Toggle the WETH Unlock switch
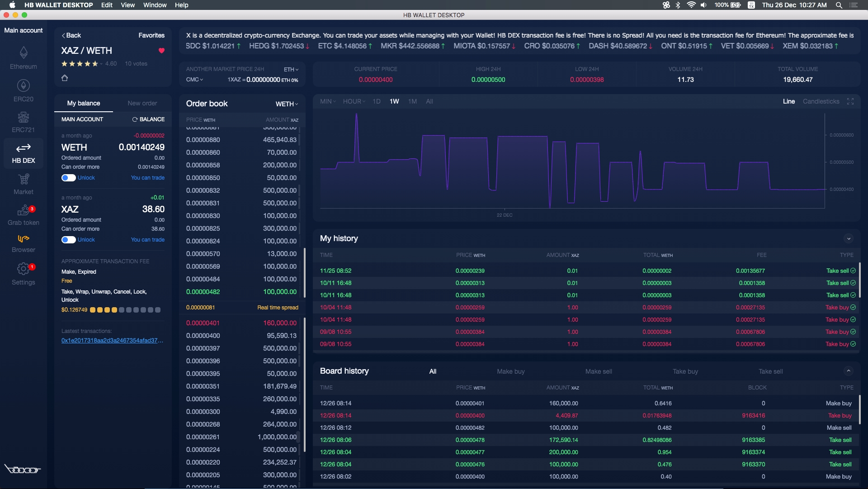 tap(69, 178)
